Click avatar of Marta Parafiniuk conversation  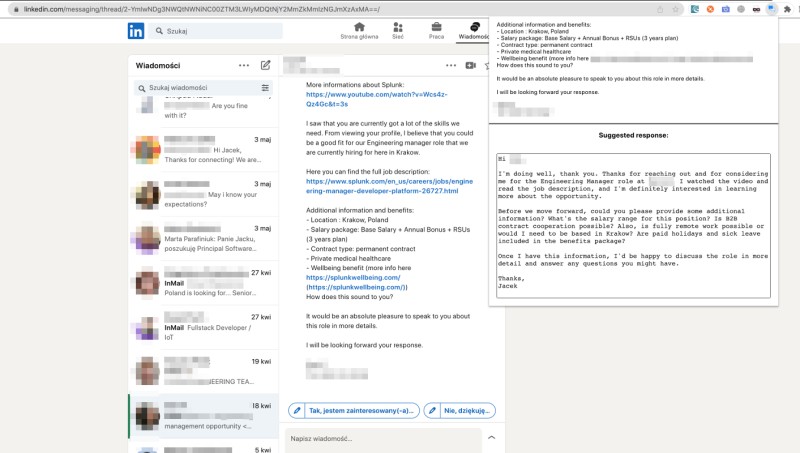(x=147, y=239)
